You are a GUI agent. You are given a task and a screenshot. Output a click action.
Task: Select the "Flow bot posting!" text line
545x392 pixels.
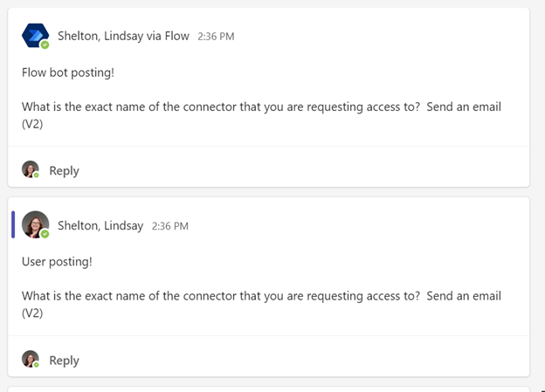coord(68,72)
